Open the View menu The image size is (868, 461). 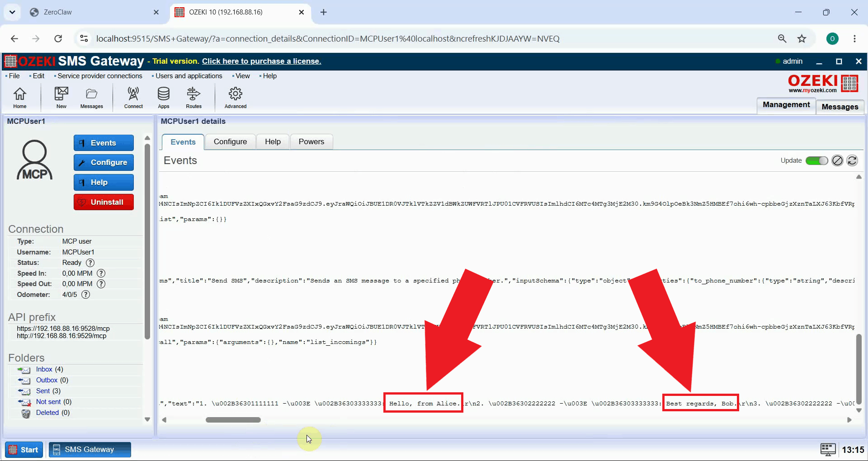[x=242, y=76]
